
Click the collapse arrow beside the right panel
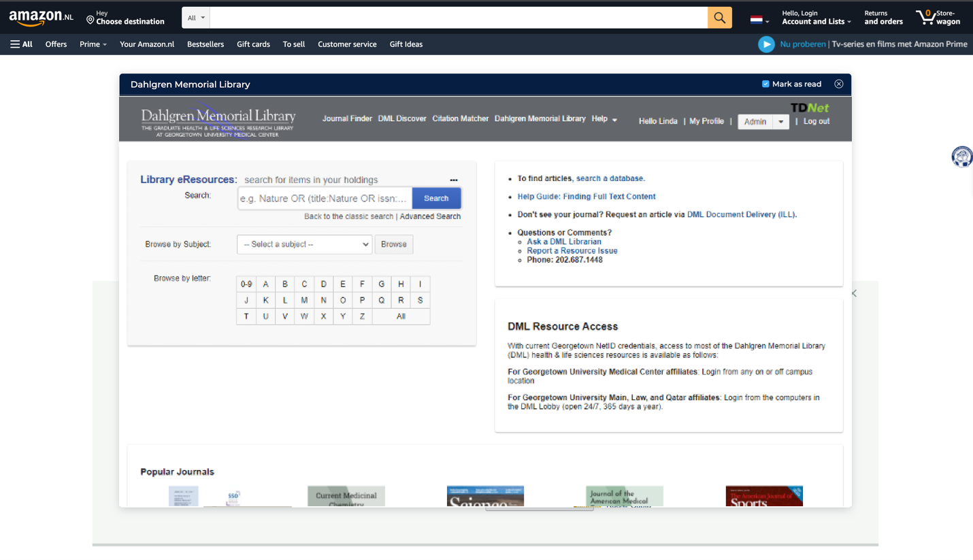(x=854, y=293)
